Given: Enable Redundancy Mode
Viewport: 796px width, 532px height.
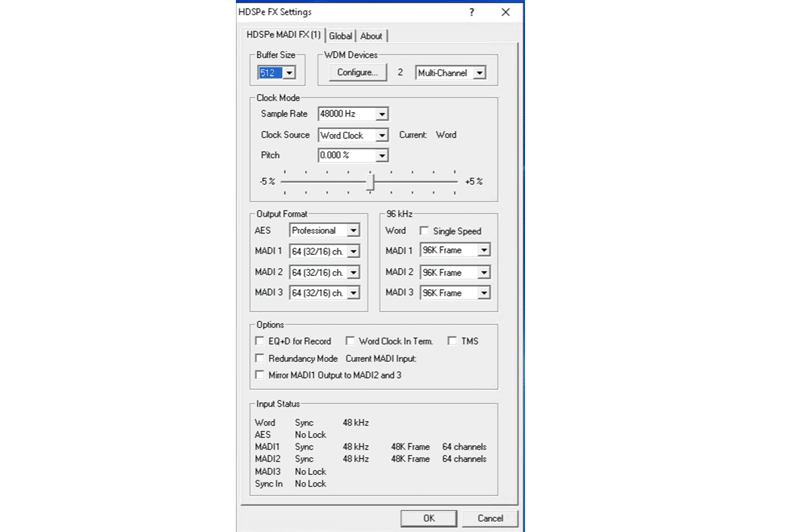Looking at the screenshot, I should (x=260, y=357).
